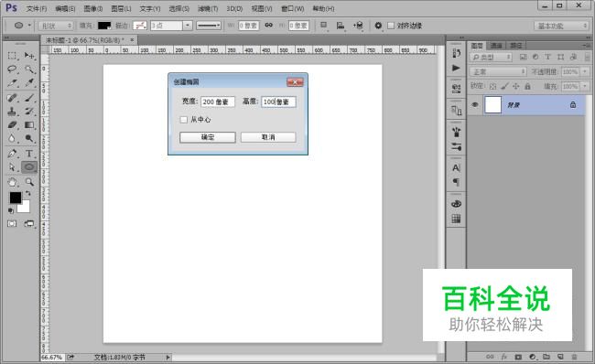This screenshot has width=595, height=364.
Task: Open the 滤镜(T) menu
Action: (208, 8)
